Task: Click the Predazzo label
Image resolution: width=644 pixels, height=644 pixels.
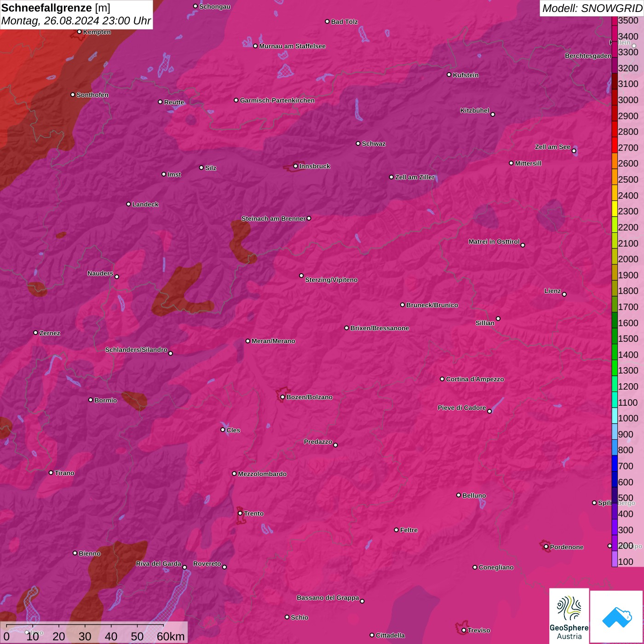Action: click(318, 442)
